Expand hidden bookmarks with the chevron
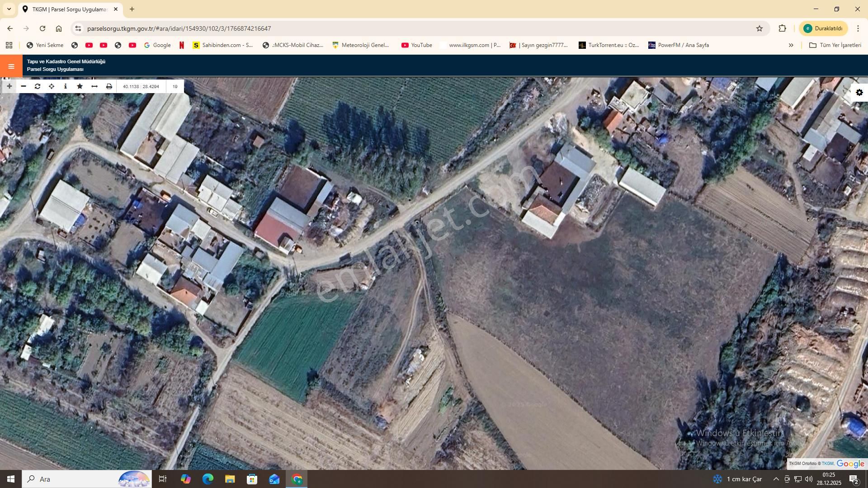 point(791,45)
